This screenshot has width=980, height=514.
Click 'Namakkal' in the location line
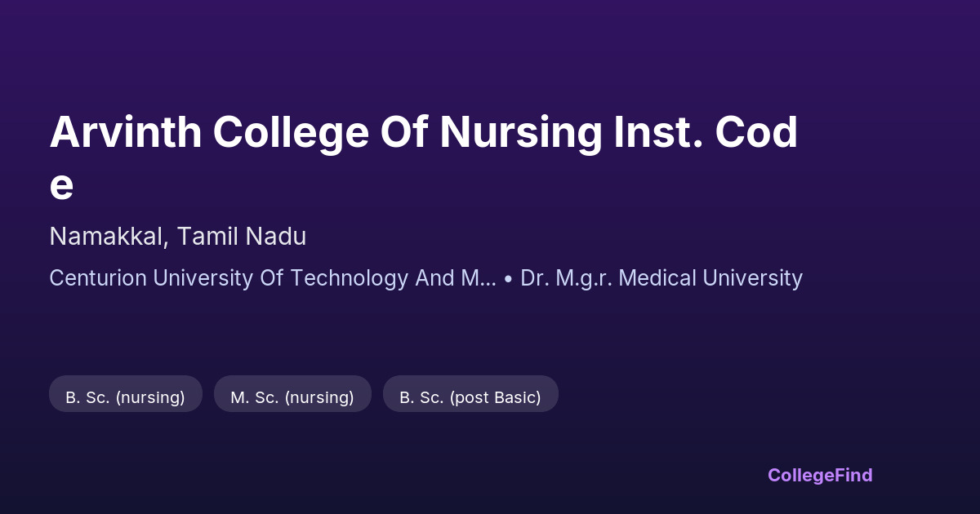109,237
